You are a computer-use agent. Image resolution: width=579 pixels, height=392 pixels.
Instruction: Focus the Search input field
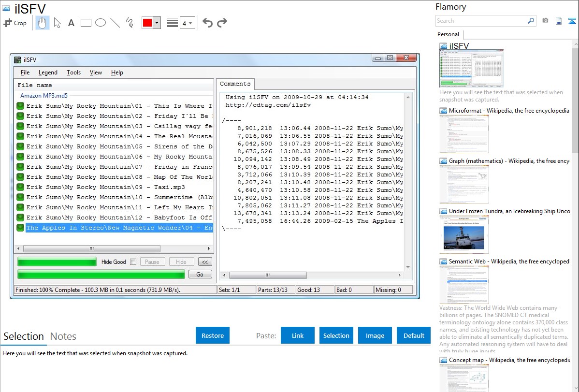481,21
